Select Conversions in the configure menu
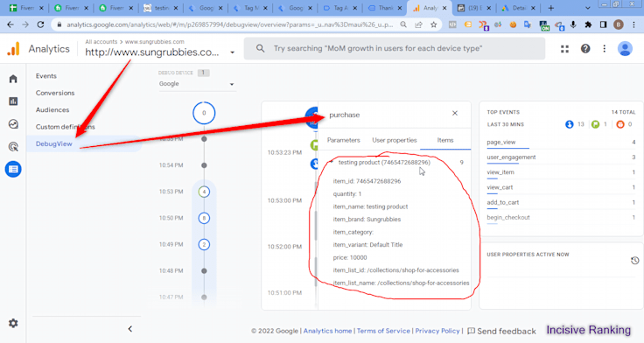The image size is (644, 343). pos(55,93)
